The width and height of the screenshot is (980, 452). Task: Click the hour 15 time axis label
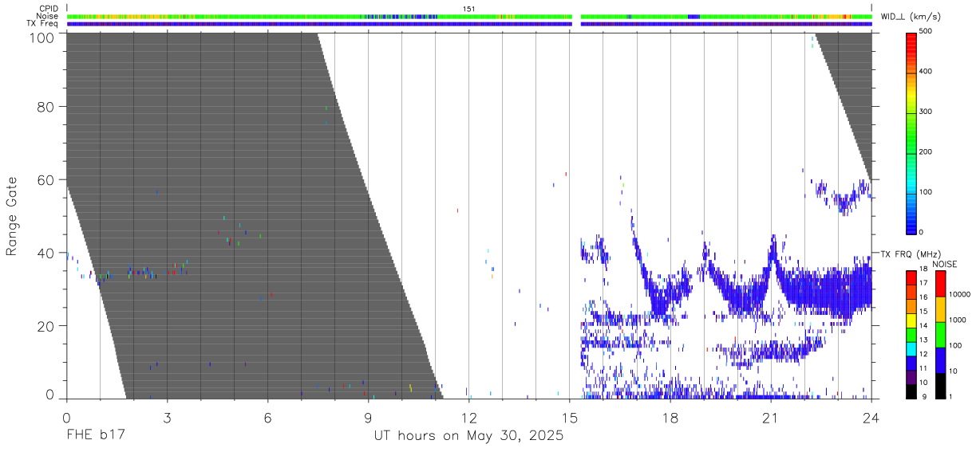[569, 417]
